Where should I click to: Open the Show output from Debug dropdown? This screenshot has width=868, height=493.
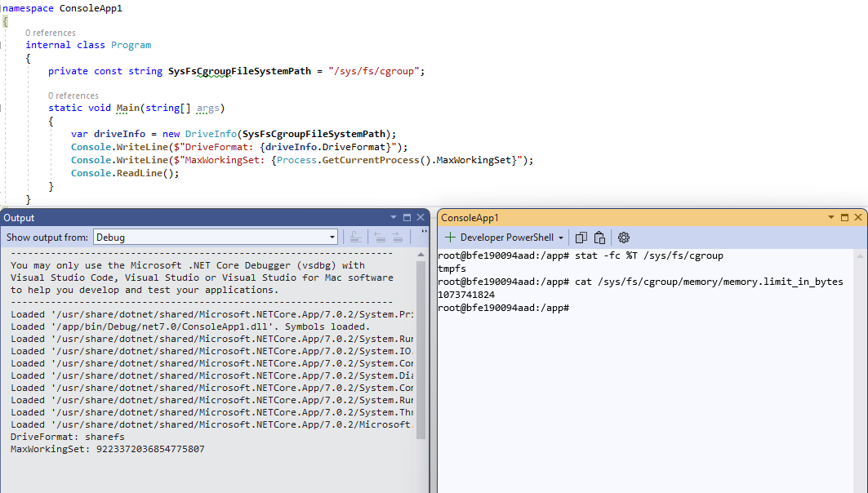332,237
